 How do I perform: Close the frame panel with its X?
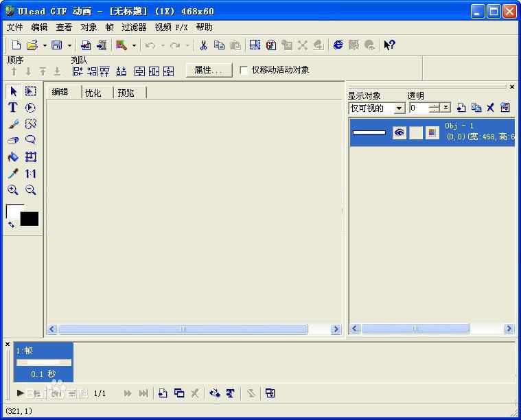point(8,345)
